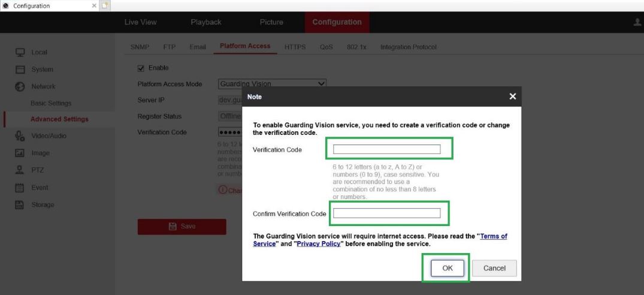Select Network in the sidebar
The width and height of the screenshot is (644, 295).
click(43, 86)
